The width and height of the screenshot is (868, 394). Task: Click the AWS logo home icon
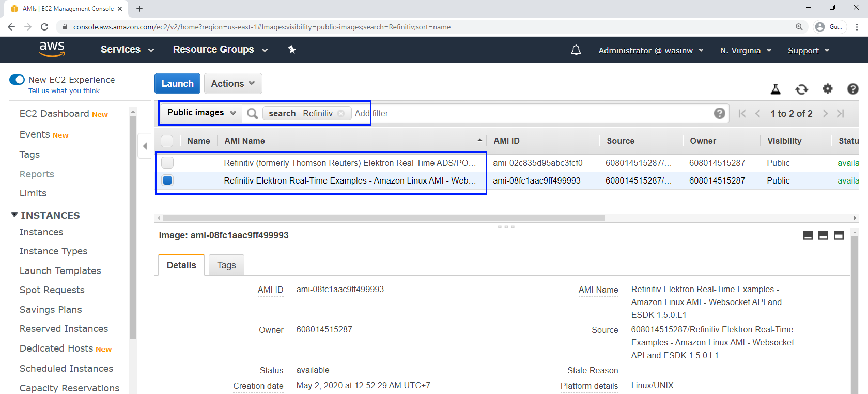point(52,50)
